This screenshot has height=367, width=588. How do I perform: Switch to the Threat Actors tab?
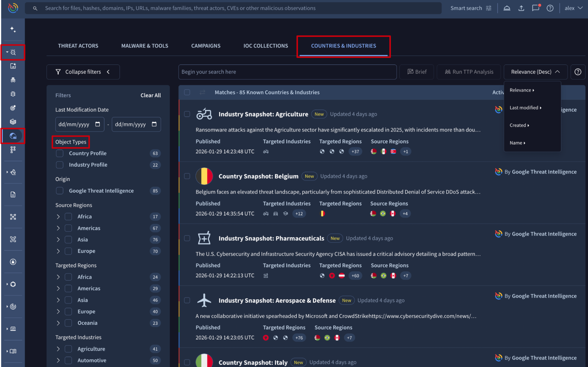coord(78,46)
